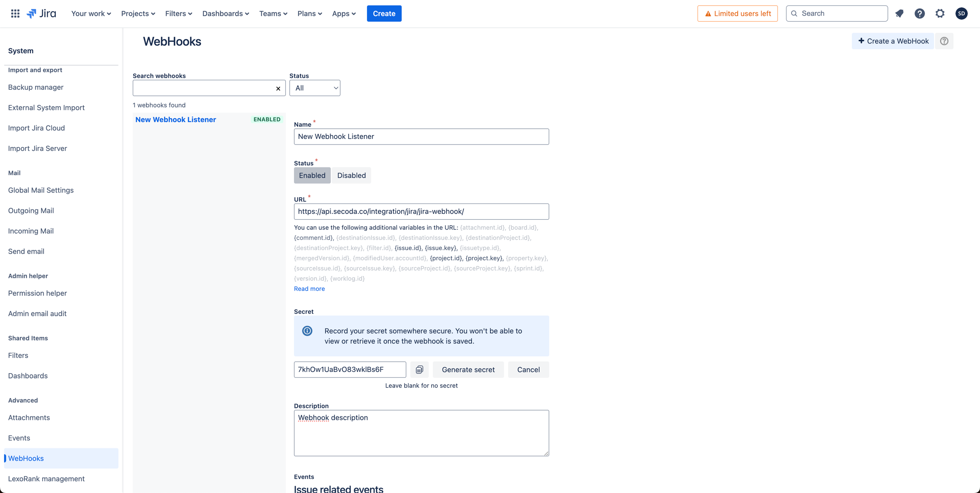Open the app switcher grid icon
This screenshot has width=980, height=493.
(x=15, y=14)
